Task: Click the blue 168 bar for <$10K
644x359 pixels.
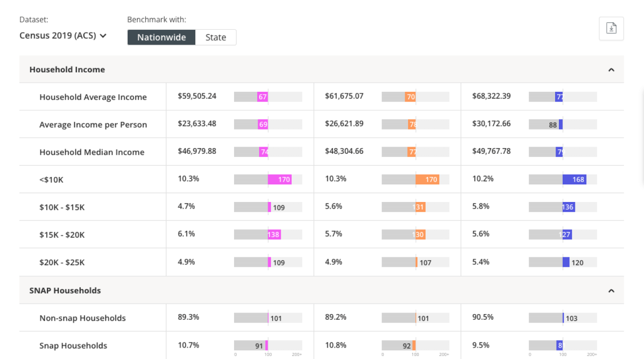Action: [x=574, y=180]
